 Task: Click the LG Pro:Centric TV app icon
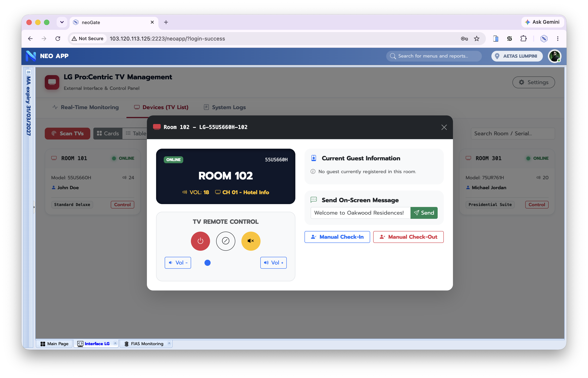[x=52, y=82]
